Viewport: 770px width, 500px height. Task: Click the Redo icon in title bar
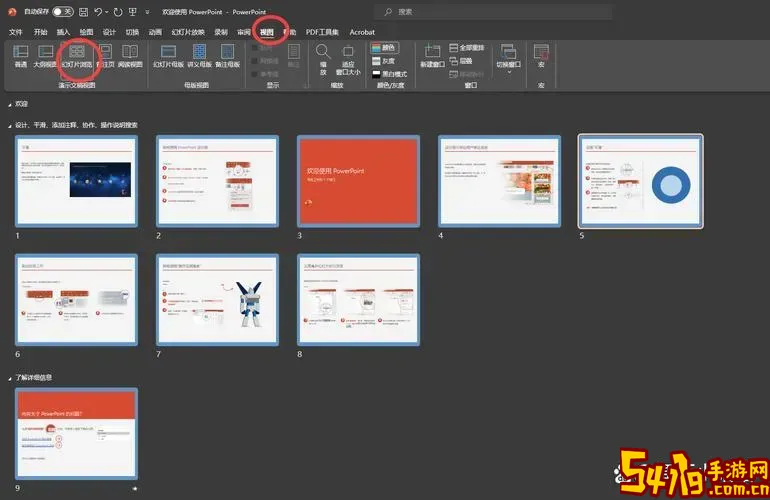[x=118, y=12]
